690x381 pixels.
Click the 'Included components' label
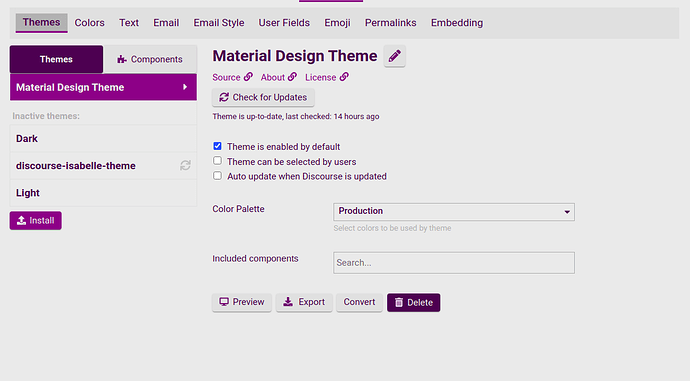(255, 259)
